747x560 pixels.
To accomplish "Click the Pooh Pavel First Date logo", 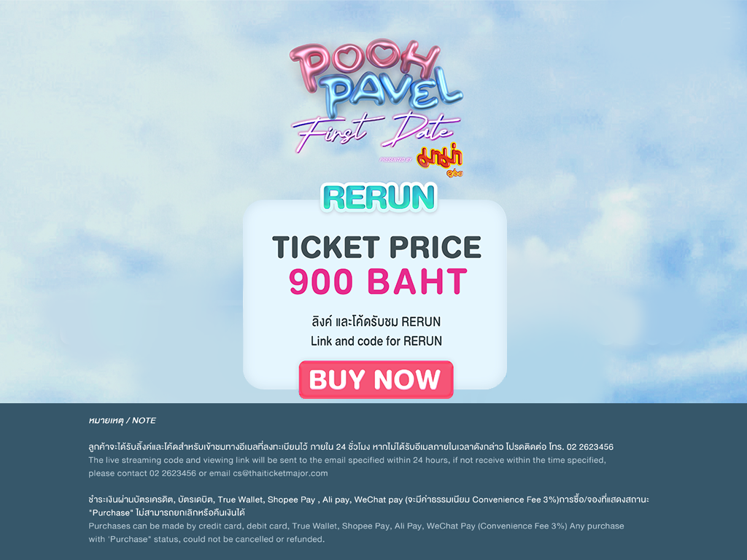I will pyautogui.click(x=376, y=107).
